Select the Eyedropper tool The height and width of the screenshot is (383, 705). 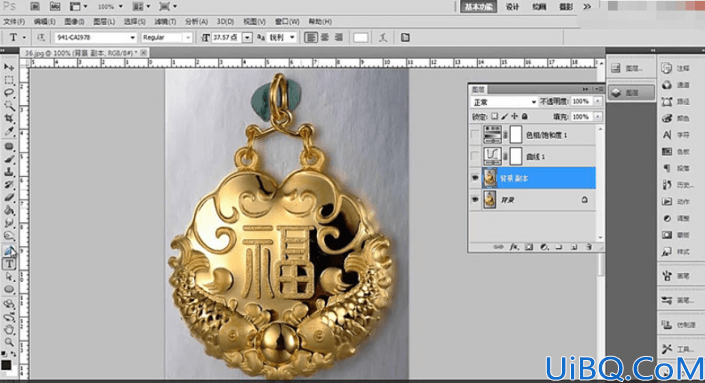tap(9, 131)
